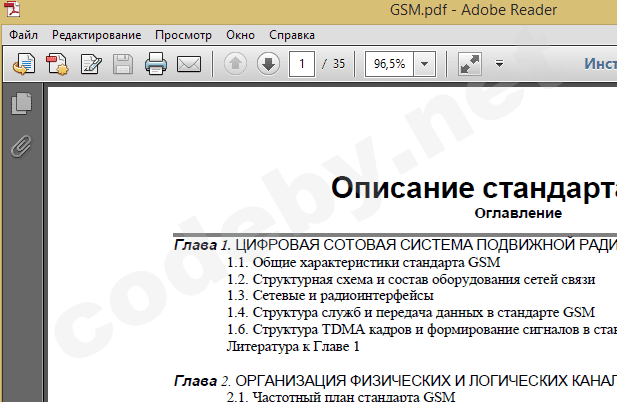Viewport: 617px width, 402px height.
Task: Open the Редактирование menu
Action: [x=97, y=35]
